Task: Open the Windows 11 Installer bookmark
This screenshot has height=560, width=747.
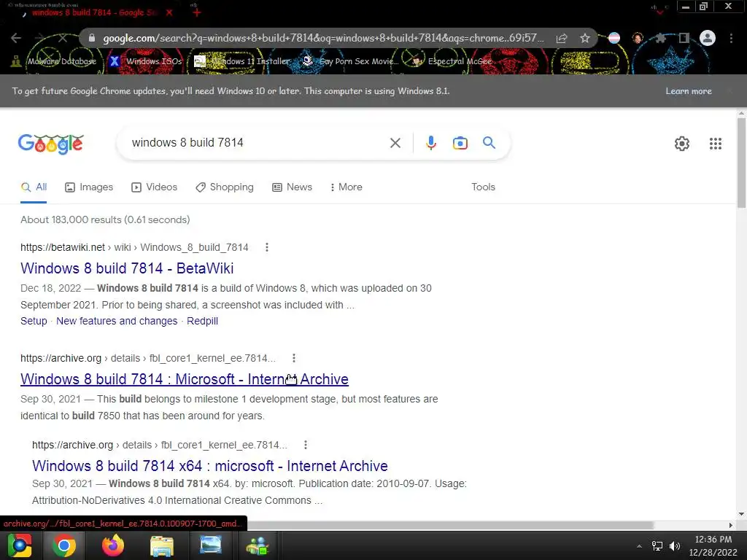Action: pos(242,61)
